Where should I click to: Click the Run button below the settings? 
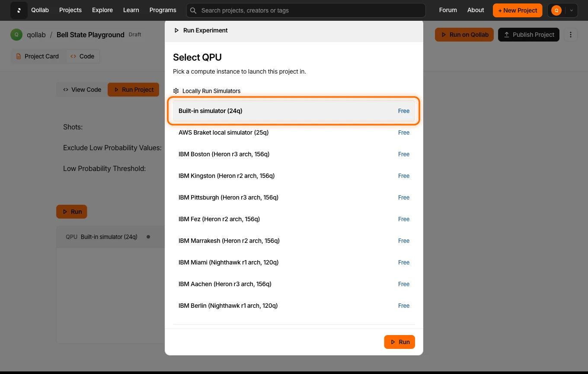click(x=72, y=212)
